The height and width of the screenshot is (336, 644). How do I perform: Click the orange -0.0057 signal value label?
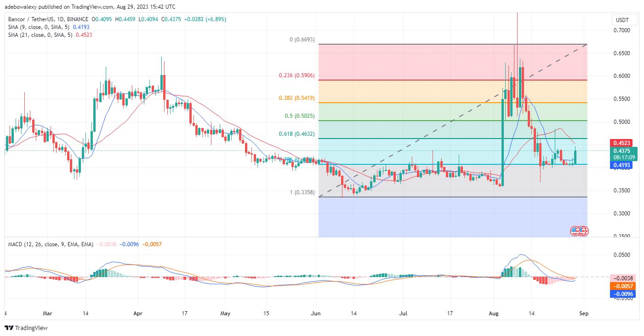[623, 286]
